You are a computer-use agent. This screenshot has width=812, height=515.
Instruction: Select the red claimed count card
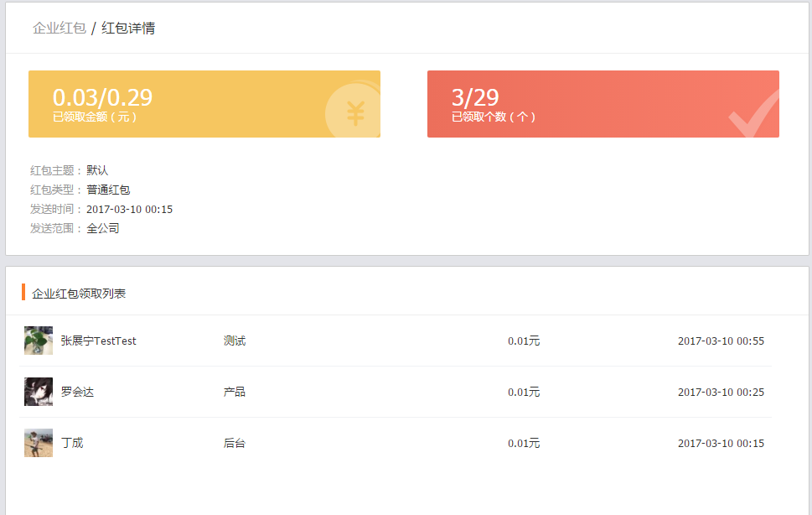pos(603,104)
